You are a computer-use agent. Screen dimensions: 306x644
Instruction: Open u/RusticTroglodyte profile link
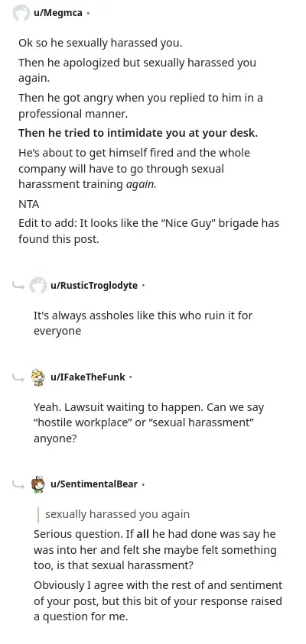(x=94, y=286)
